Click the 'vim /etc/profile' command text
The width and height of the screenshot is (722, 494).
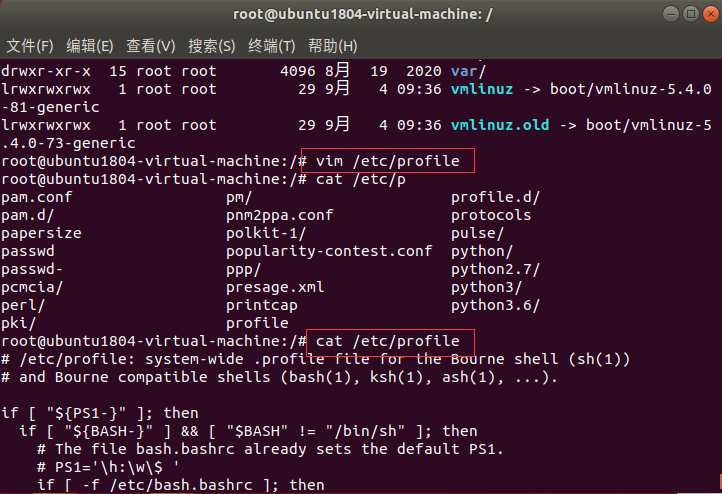387,161
